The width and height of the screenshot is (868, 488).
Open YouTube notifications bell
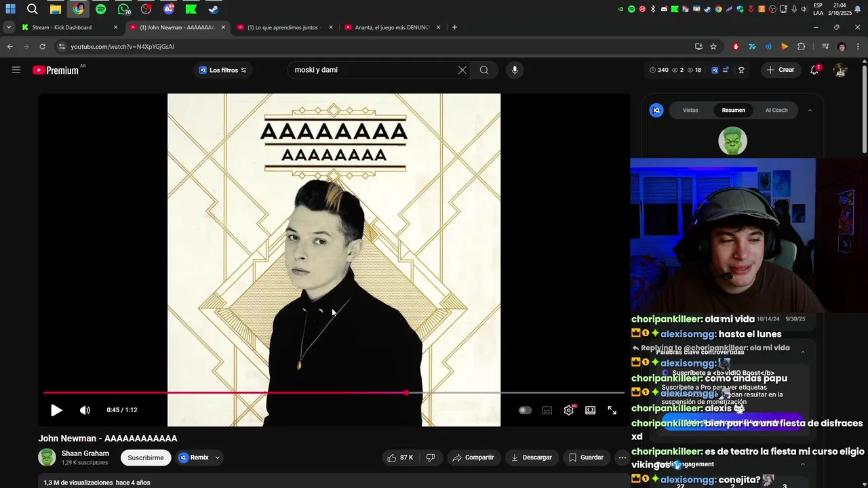click(x=814, y=70)
